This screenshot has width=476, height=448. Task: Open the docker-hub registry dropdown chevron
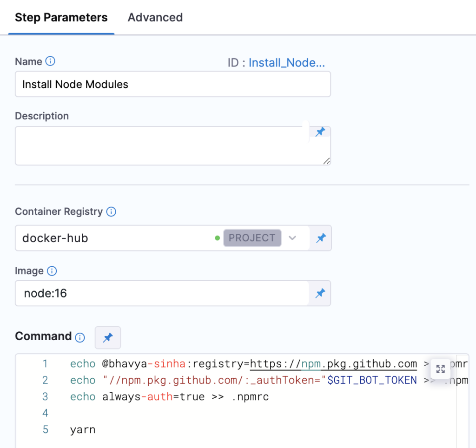point(292,238)
